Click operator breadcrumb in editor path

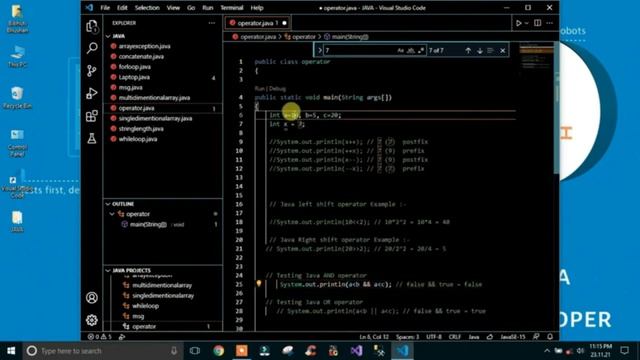304,37
